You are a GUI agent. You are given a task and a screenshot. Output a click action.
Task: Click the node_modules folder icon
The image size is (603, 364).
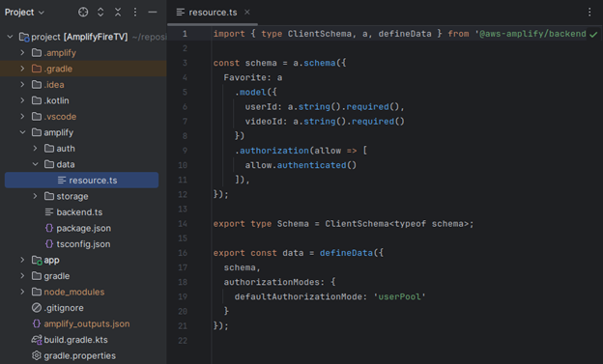pos(37,292)
